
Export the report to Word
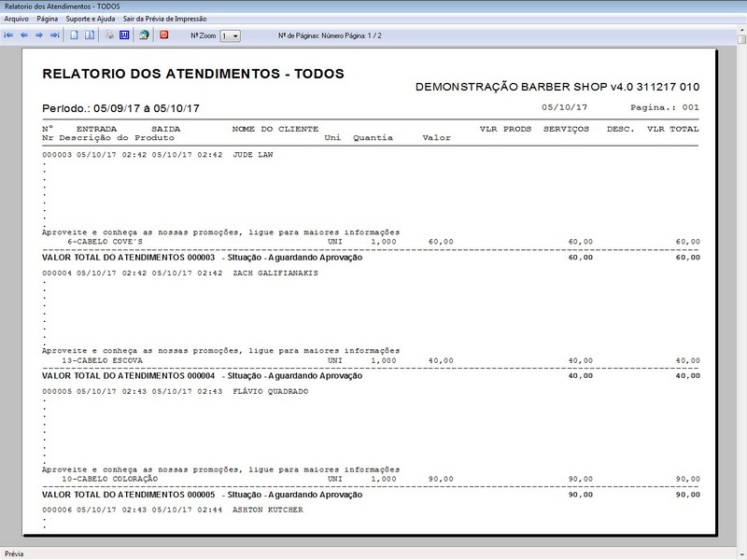tap(124, 35)
